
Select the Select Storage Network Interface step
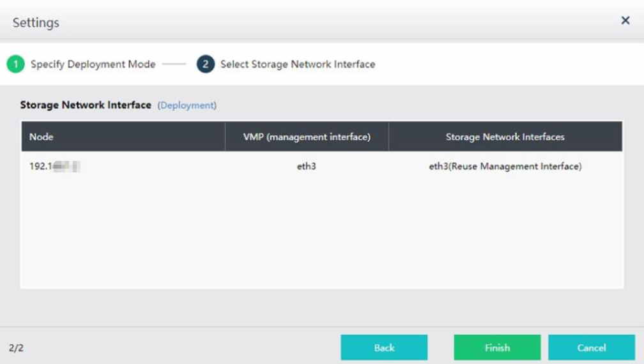pos(297,64)
